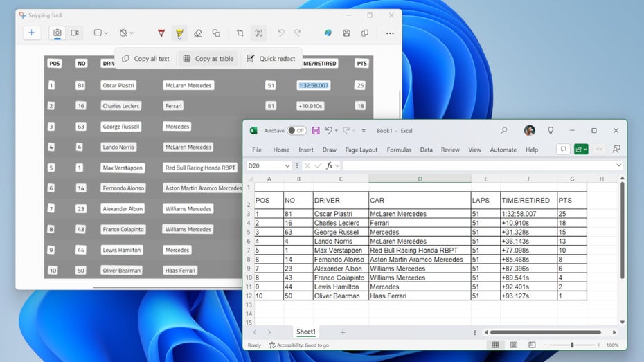Switch to Page Layout view in status bar
The height and width of the screenshot is (362, 644).
512,345
